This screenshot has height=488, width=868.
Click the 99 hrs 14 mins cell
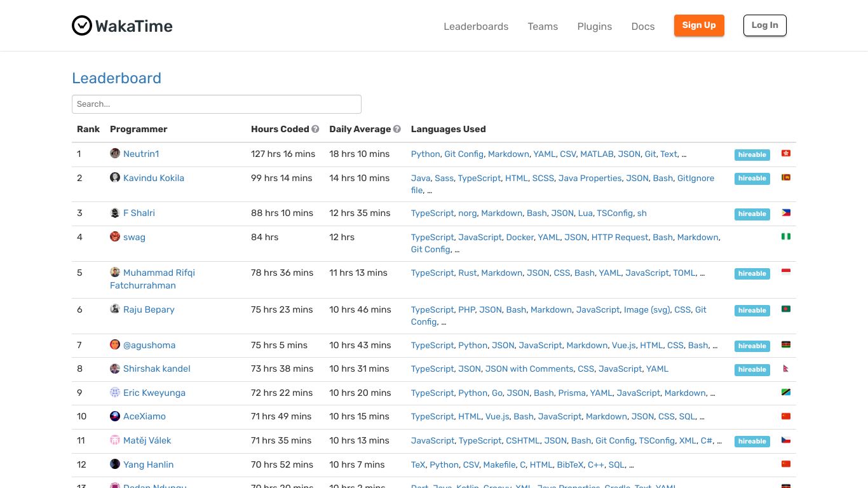[x=281, y=178]
